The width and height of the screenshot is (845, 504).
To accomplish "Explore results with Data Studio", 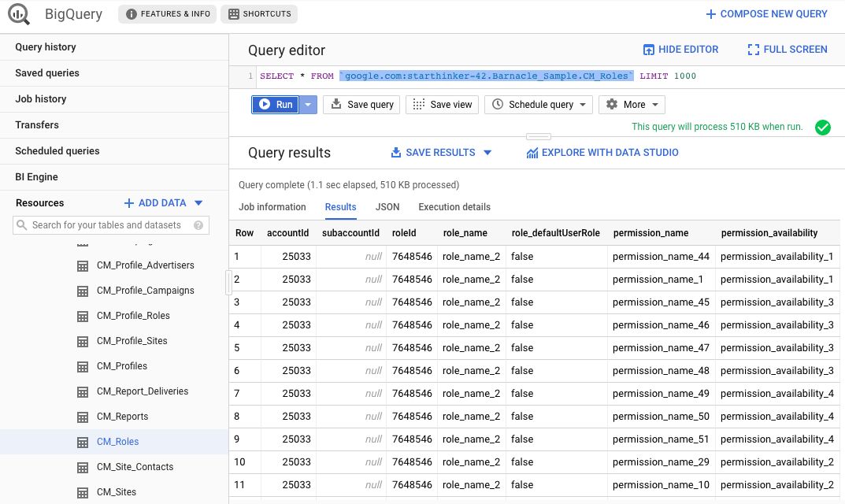I will 602,153.
